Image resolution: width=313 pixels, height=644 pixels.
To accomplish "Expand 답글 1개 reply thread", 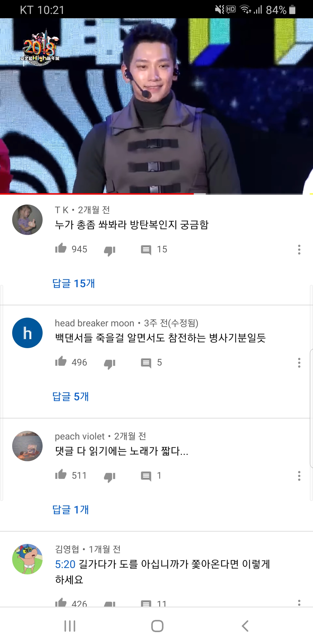I will 70,510.
